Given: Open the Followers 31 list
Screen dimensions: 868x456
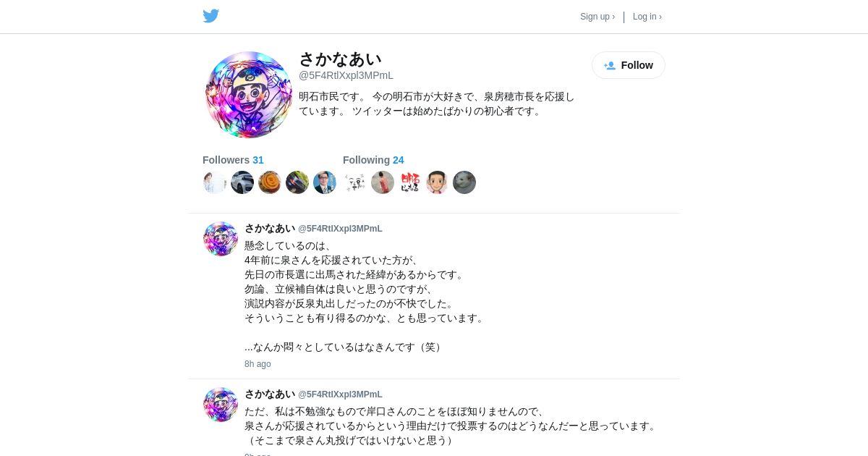Looking at the screenshot, I should coord(233,160).
